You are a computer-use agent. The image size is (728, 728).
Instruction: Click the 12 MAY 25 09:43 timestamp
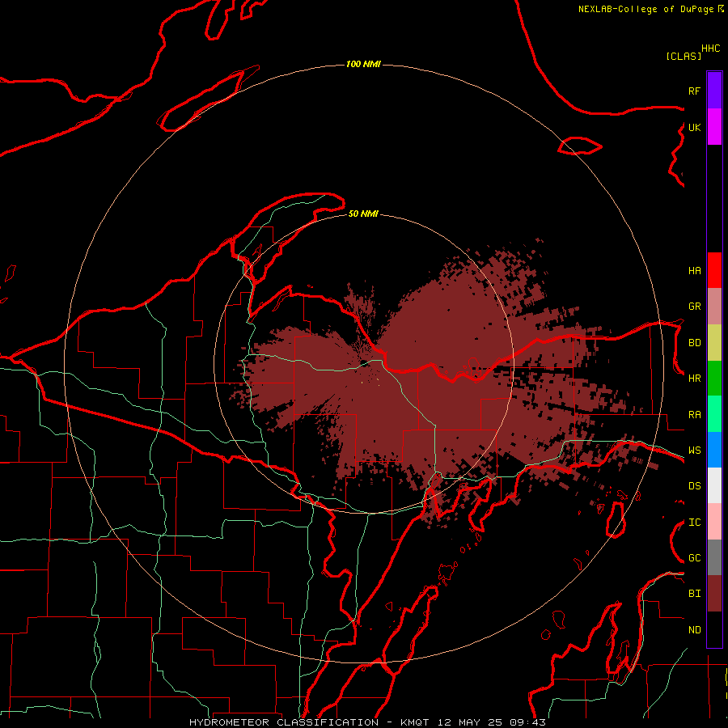click(492, 722)
